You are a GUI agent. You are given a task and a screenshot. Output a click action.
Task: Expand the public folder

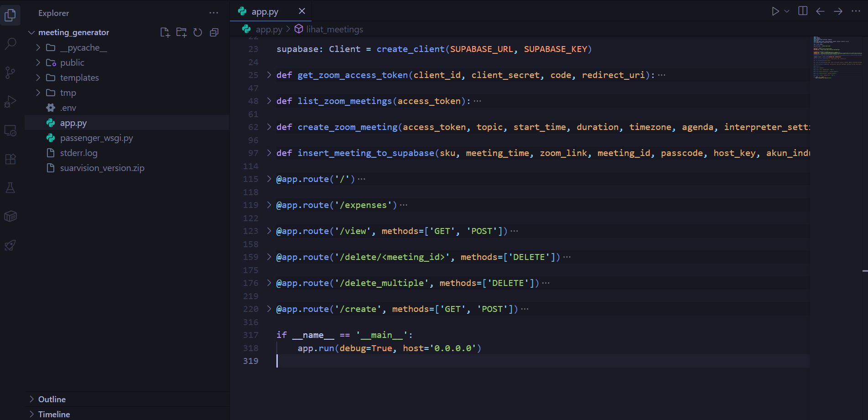(x=38, y=62)
